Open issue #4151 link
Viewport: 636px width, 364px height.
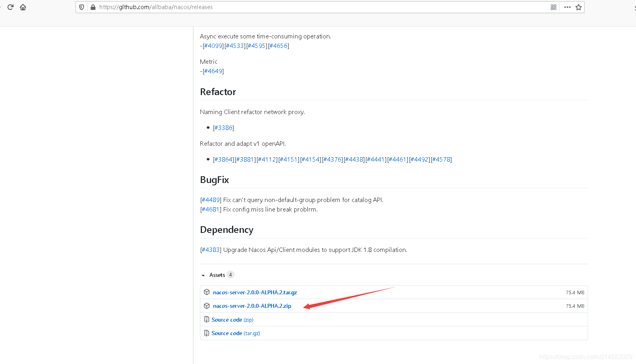289,160
